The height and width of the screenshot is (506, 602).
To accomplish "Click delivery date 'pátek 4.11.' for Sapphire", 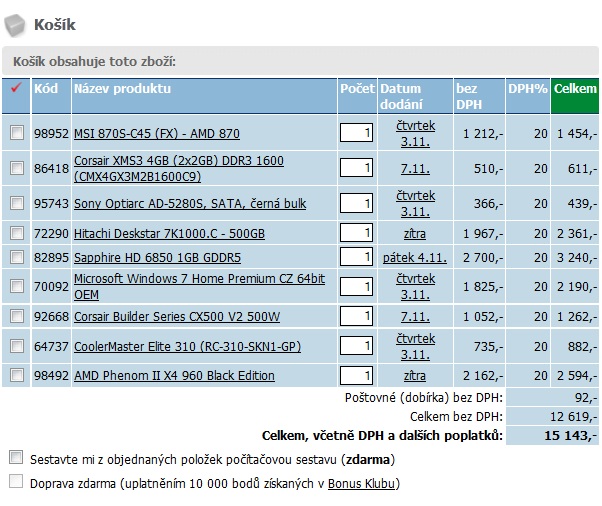I will click(x=415, y=257).
